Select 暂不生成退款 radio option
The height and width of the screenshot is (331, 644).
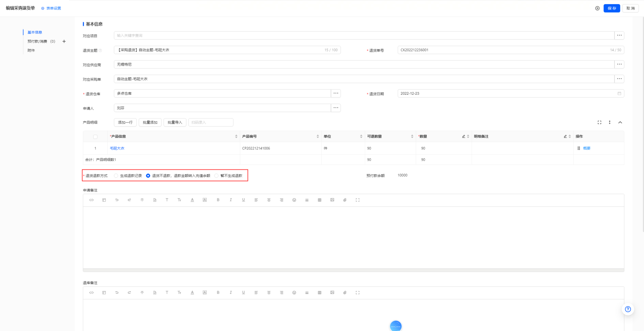pos(216,176)
